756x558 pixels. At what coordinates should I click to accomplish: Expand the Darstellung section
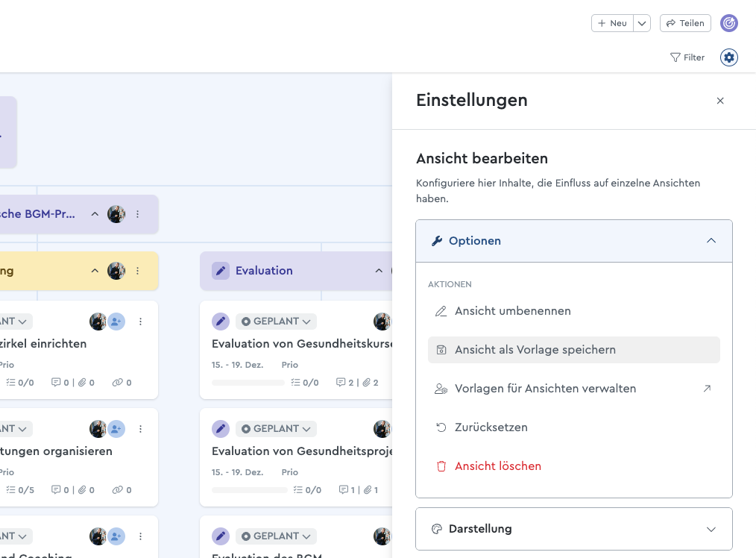(x=711, y=529)
